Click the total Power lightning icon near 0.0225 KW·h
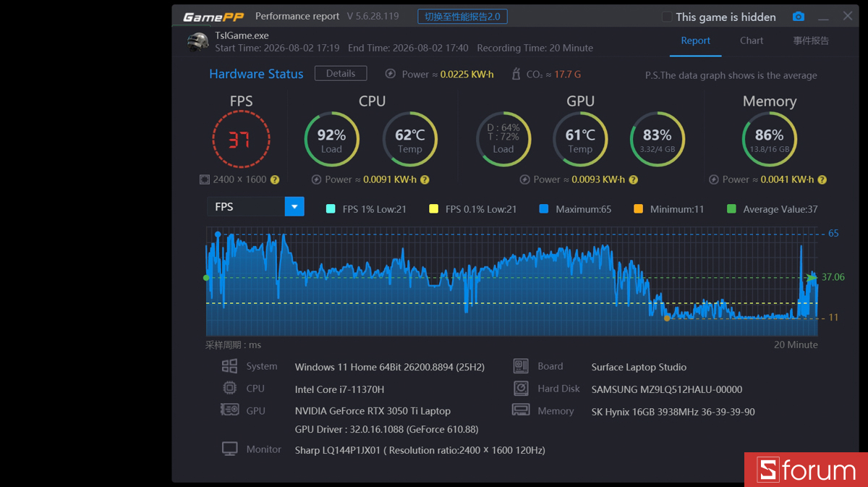The height and width of the screenshot is (487, 868). coord(390,74)
